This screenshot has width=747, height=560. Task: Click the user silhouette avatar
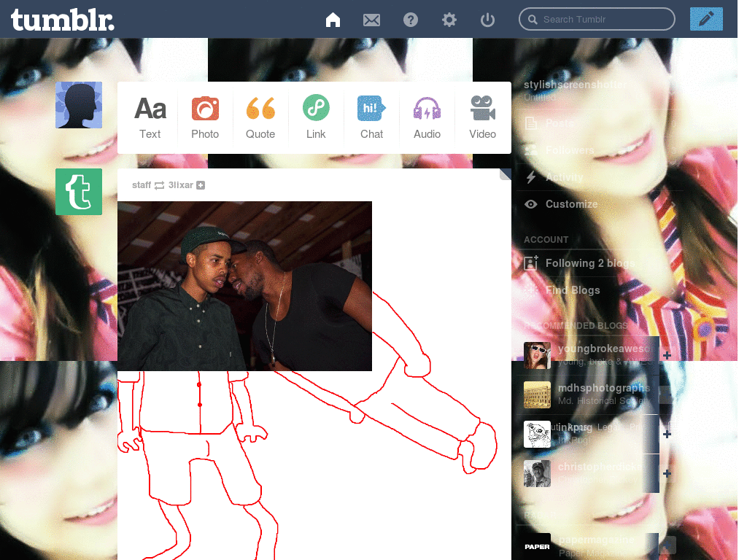(79, 105)
